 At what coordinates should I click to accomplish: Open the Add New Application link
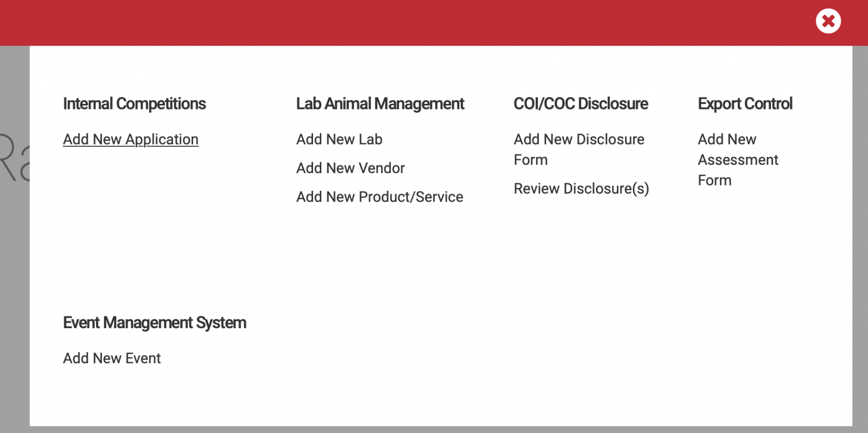pos(131,140)
